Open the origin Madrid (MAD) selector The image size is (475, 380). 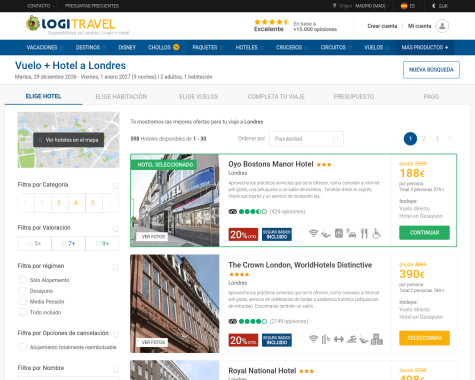[x=370, y=6]
